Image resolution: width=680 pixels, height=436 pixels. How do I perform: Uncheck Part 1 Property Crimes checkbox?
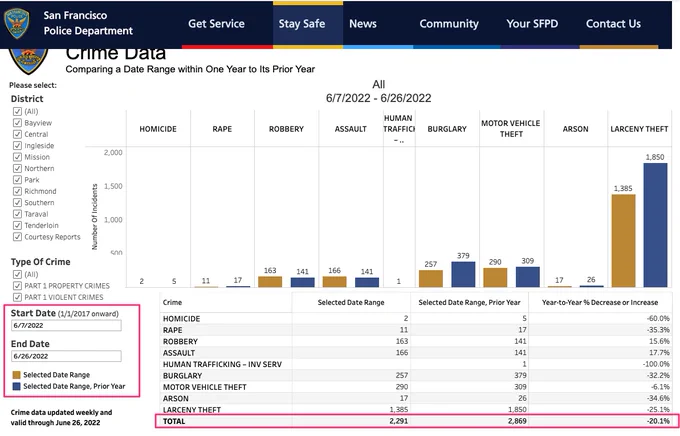(17, 285)
